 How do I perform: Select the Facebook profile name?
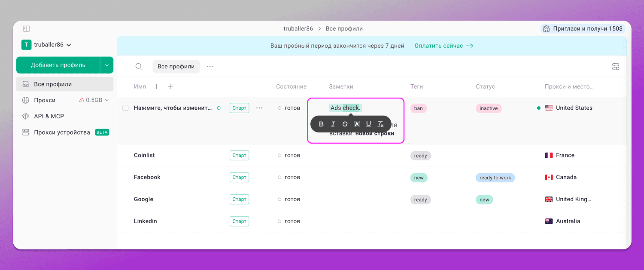(x=147, y=177)
